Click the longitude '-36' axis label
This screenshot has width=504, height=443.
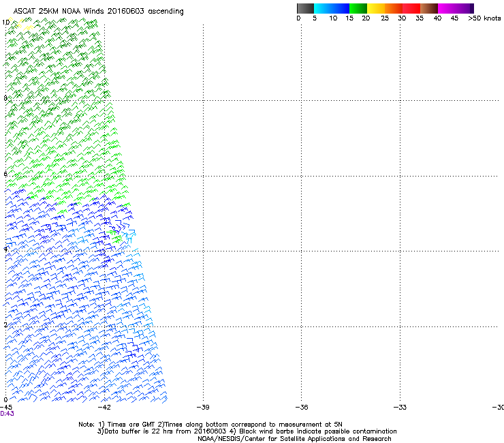tap(302, 408)
